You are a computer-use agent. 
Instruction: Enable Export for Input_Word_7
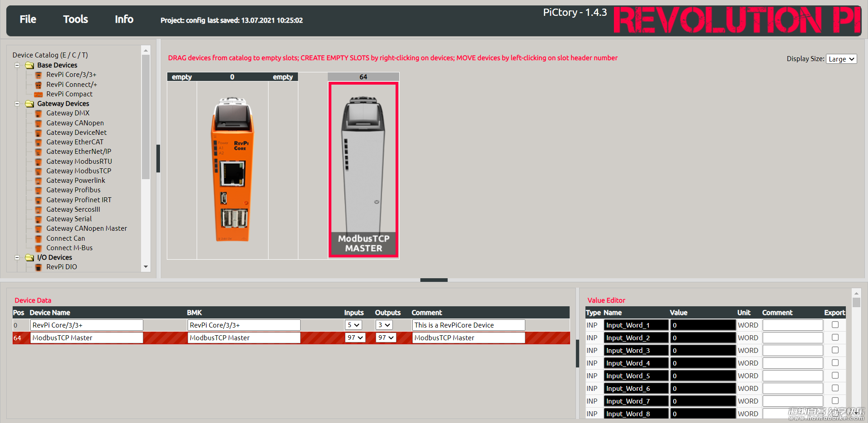coord(835,401)
